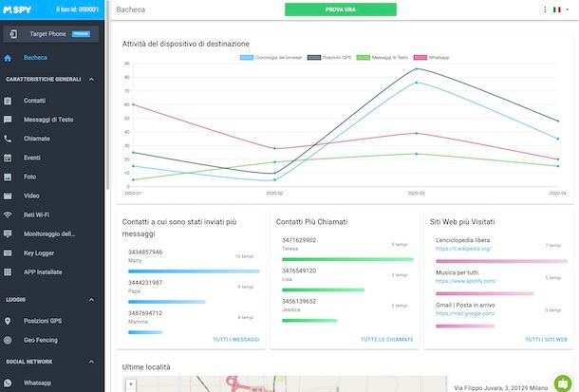Click the Posizioni GPS point at 2020-03
The width and height of the screenshot is (579, 392).
pos(417,69)
